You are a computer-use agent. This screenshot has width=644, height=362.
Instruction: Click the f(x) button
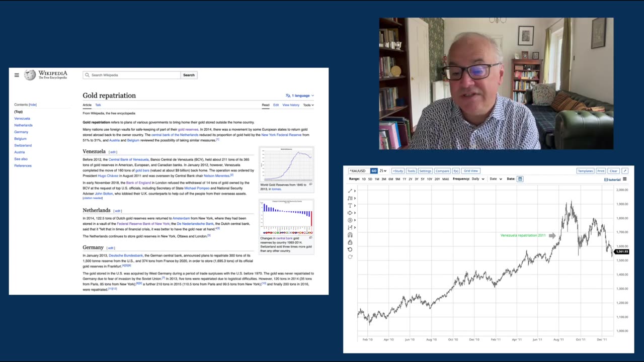point(455,171)
